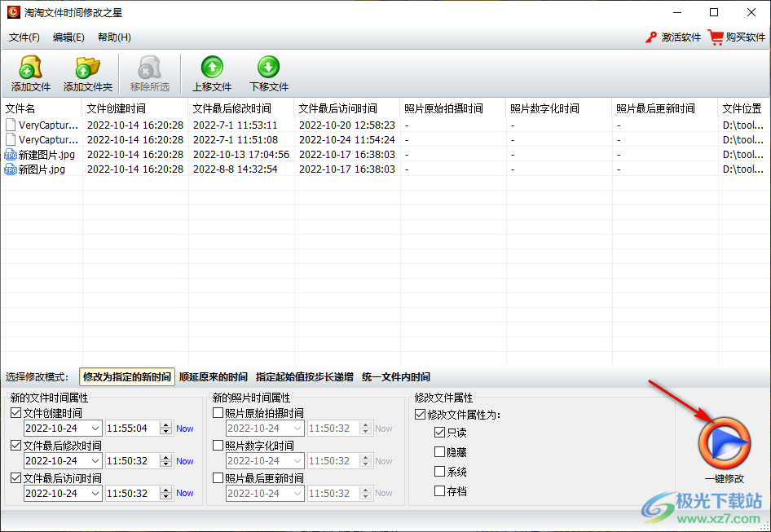Switch to 指定起始值按步长递增 mode tab
The width and height of the screenshot is (771, 532).
click(x=304, y=377)
